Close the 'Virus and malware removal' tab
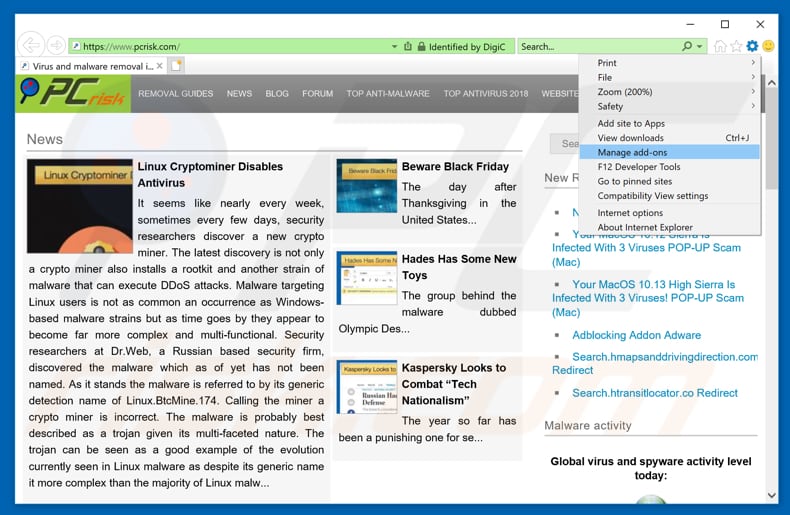Viewport: 790px width, 515px height. [159, 66]
